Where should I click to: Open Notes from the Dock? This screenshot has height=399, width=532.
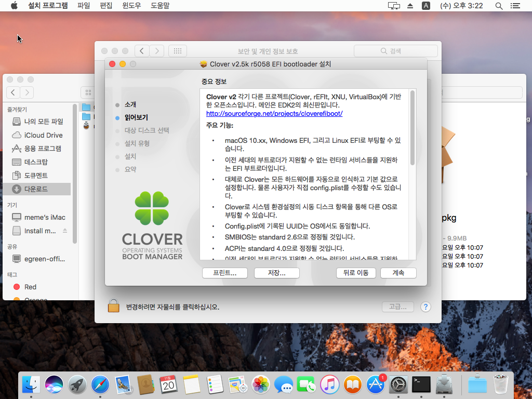(x=192, y=385)
